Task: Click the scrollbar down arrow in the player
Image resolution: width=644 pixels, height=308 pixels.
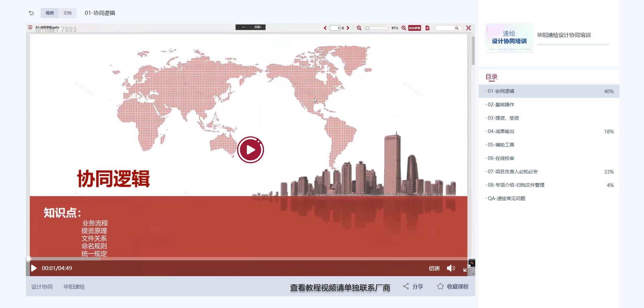Action: (x=473, y=274)
